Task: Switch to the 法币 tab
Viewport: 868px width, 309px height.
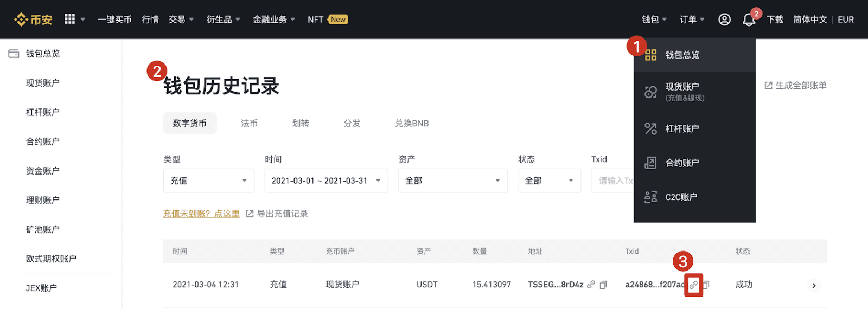Action: [x=249, y=124]
